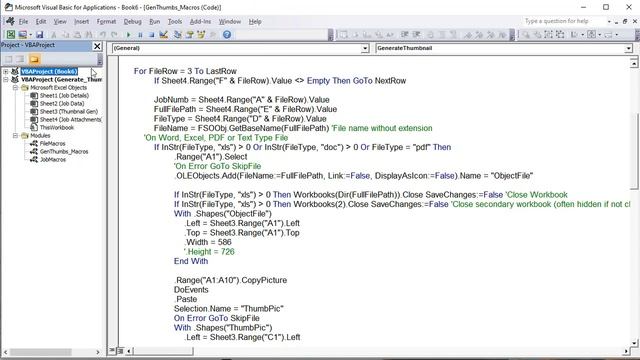Open the Window menu
Screen dimensions: 640x360
click(x=230, y=22)
